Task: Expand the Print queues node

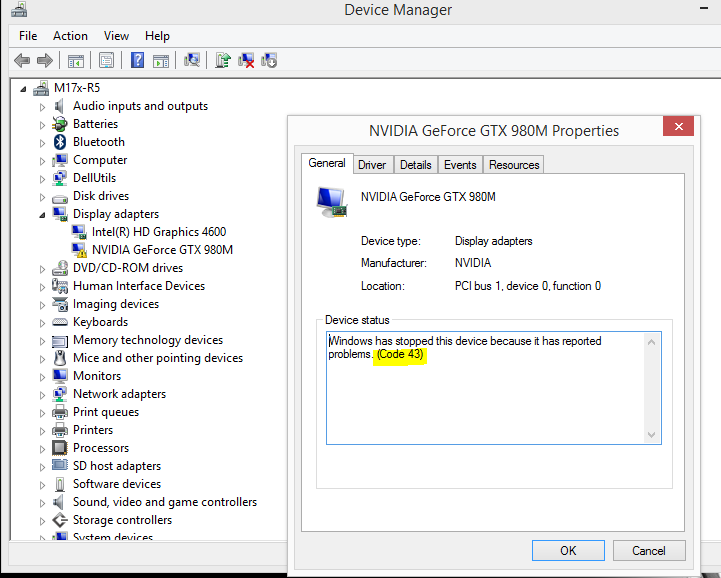Action: pyautogui.click(x=42, y=413)
